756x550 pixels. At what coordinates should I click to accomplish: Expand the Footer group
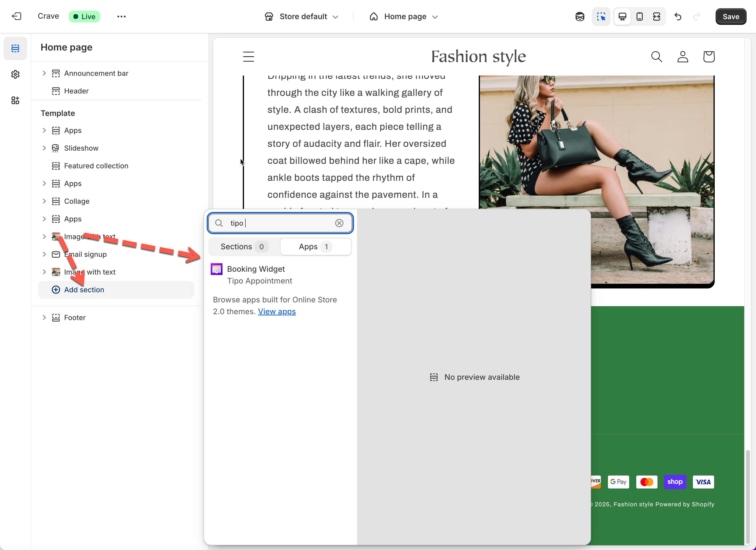pyautogui.click(x=44, y=317)
